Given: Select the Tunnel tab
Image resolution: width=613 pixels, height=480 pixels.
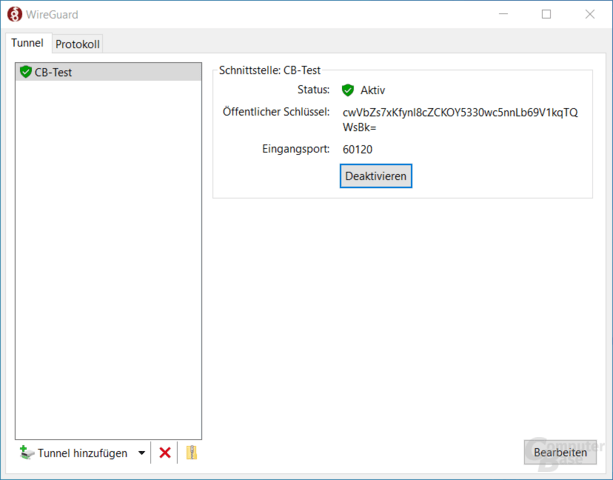Looking at the screenshot, I should click(x=27, y=43).
